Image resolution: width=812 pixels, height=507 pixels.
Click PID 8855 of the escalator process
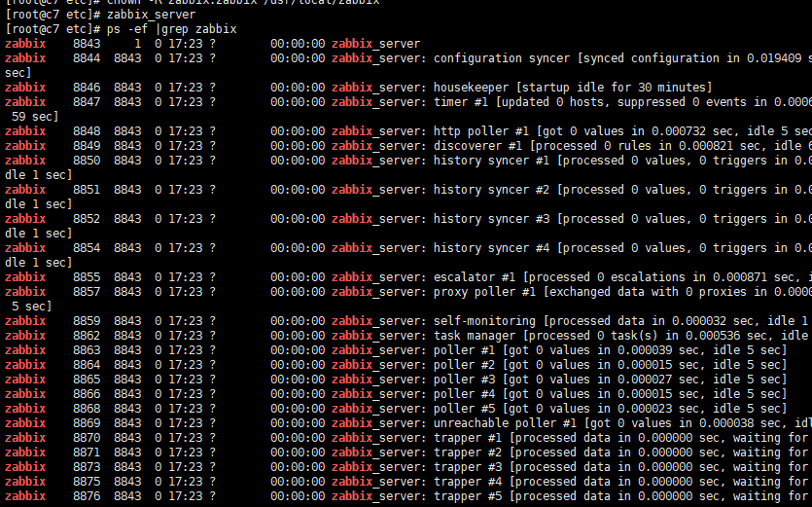(x=87, y=276)
